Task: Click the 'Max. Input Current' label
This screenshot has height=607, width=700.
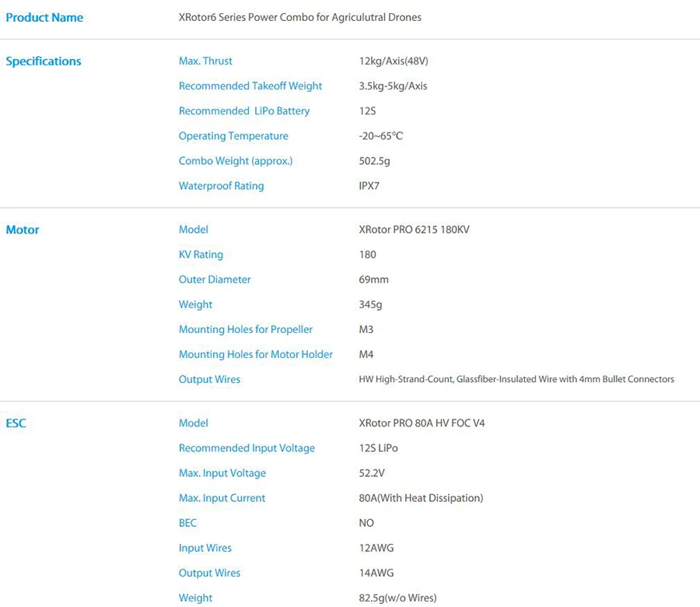Action: tap(222, 498)
